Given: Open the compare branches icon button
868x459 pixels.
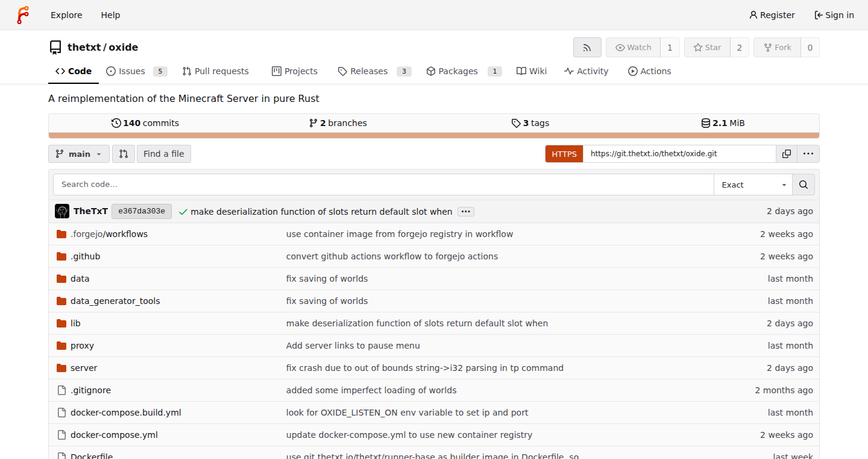Looking at the screenshot, I should point(124,154).
